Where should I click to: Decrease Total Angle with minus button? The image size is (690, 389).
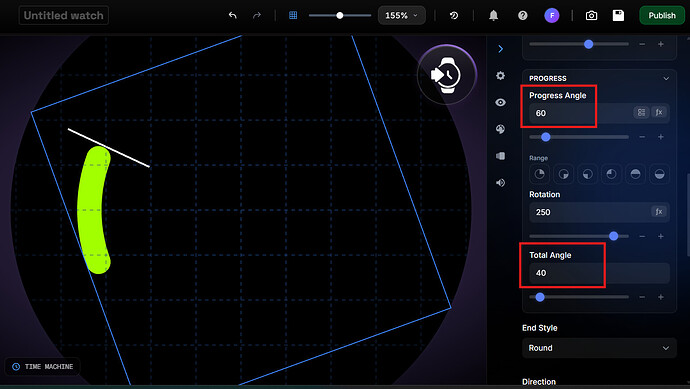pyautogui.click(x=642, y=297)
